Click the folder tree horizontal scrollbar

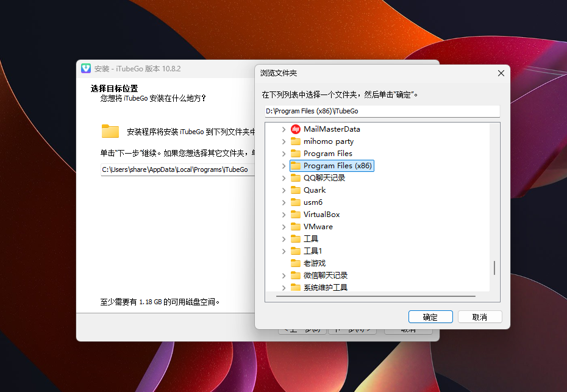coord(376,296)
